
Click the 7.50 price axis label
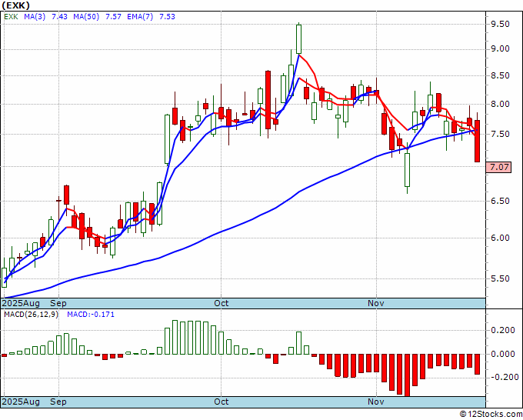pos(500,134)
